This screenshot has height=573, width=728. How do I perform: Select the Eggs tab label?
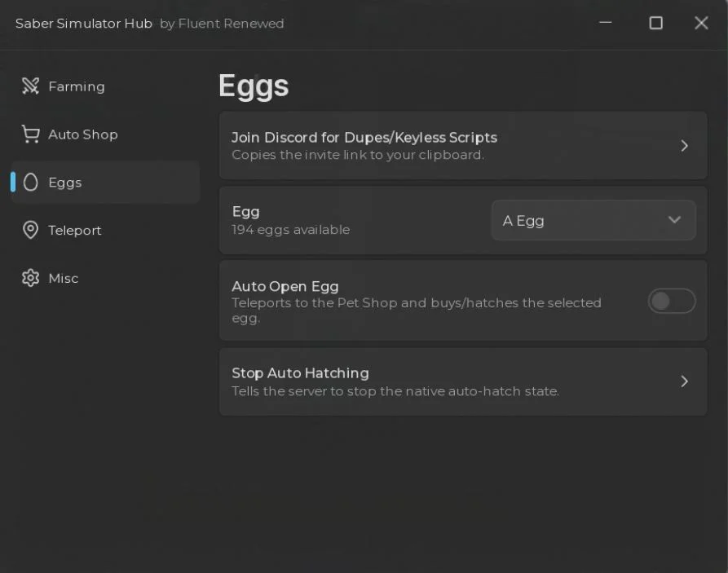point(65,183)
